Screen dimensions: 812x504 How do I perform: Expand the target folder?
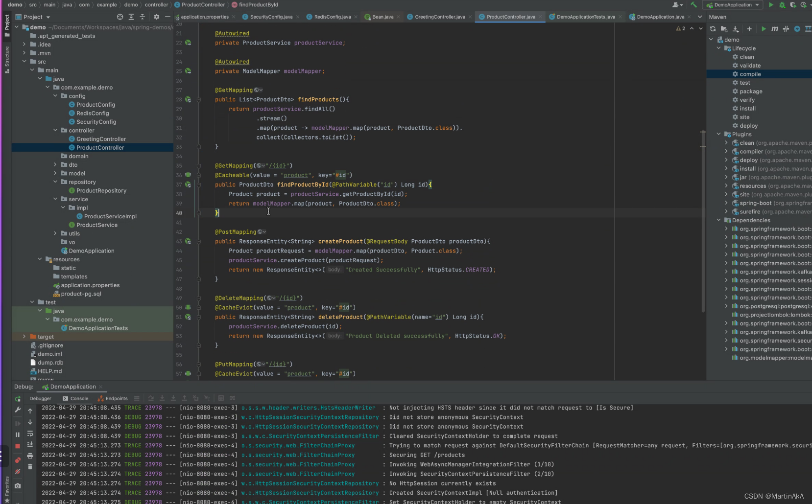[x=24, y=337]
